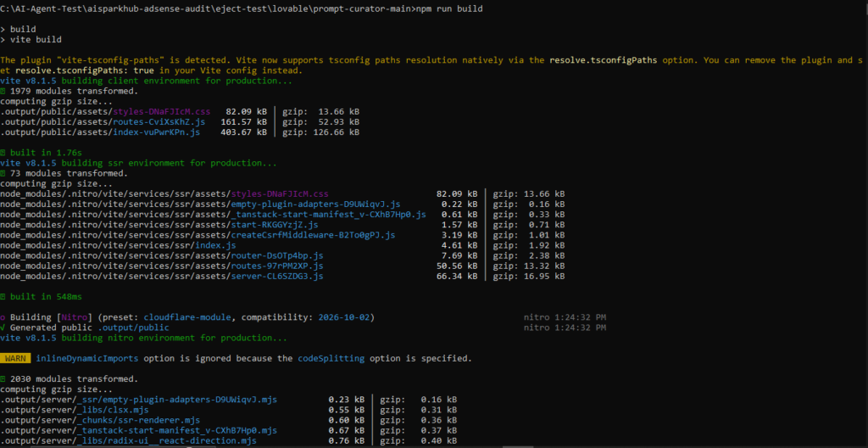868x448 pixels.
Task: Click the 4.61 kB size value
Action: tap(459, 245)
